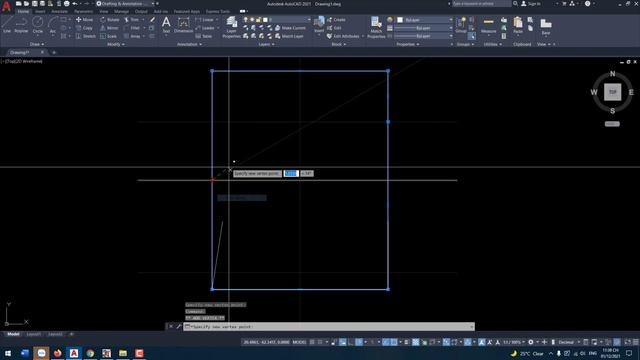Click the Sign In button
The width and height of the screenshot is (640, 360).
531,4
